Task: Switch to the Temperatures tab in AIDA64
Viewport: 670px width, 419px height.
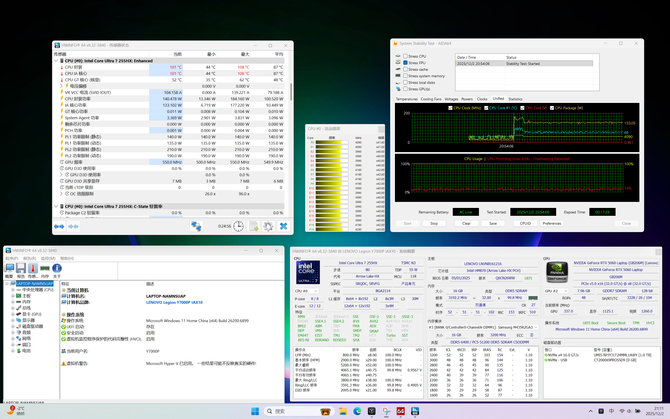Action: tap(406, 99)
